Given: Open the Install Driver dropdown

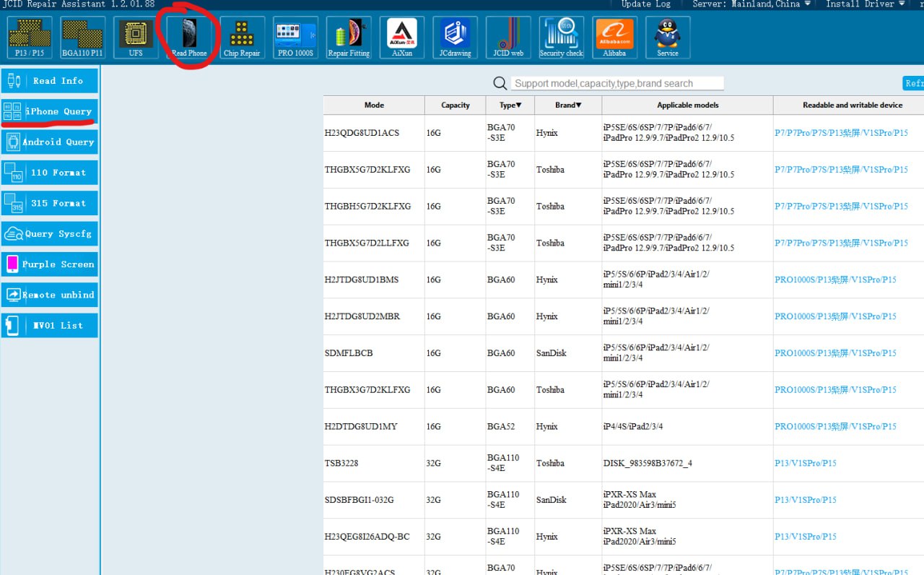Looking at the screenshot, I should point(865,4).
